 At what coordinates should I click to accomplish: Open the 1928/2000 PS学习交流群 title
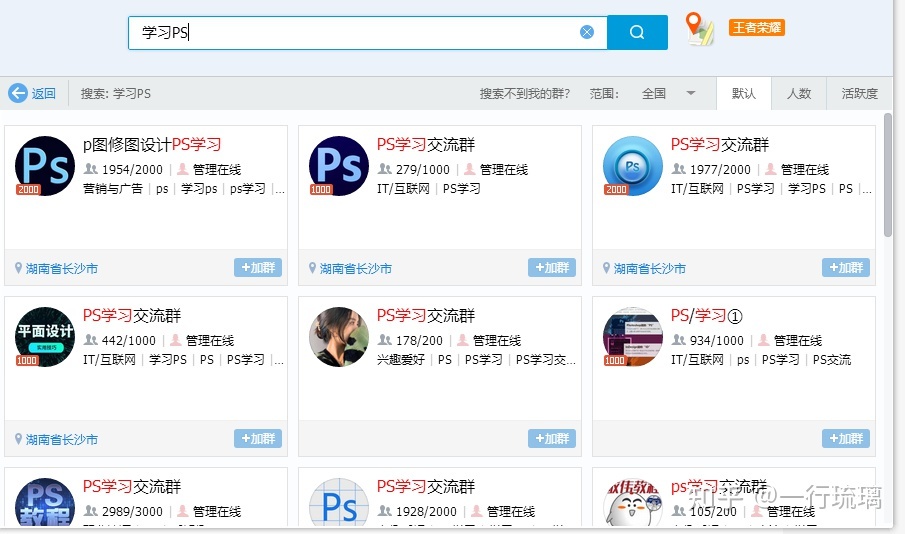tap(426, 487)
